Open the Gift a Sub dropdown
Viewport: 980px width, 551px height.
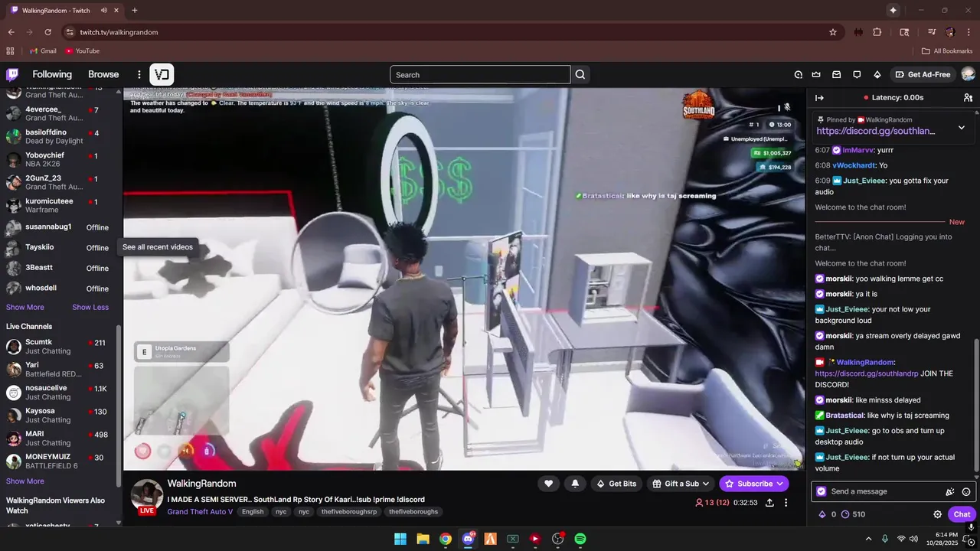click(x=681, y=484)
